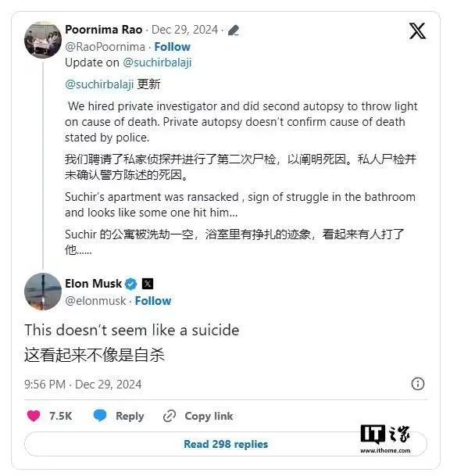Image resolution: width=450 pixels, height=476 pixels.
Task: Open the info circle icon
Action: coord(417,384)
